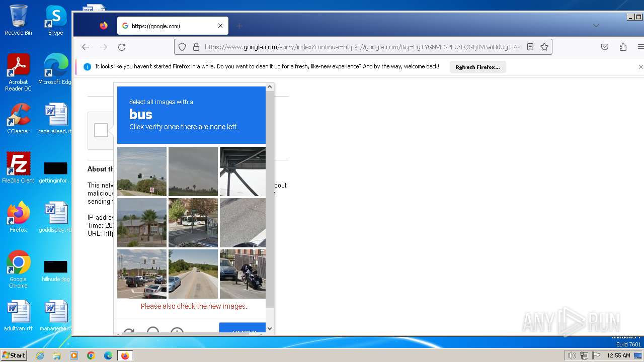This screenshot has height=362, width=644.
Task: Select the gettinginfor... desktop file
Action: [x=56, y=172]
